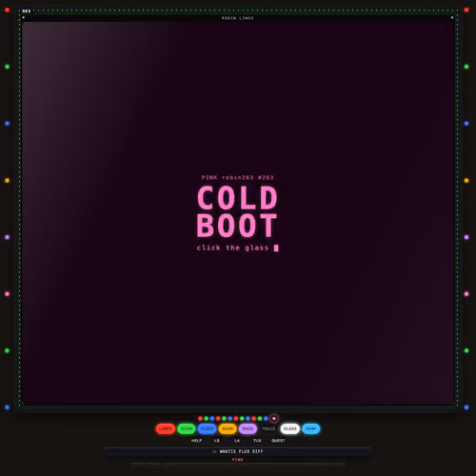Click the COLD BOOT glass title
The height and width of the screenshot is (476, 476).
237,211
